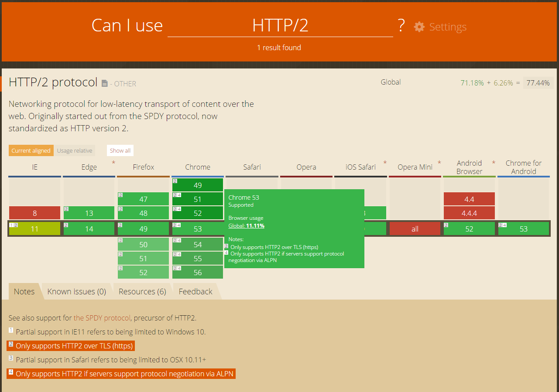Click the note 4 badge about ALPN negotiation
The image size is (559, 392).
click(10, 373)
